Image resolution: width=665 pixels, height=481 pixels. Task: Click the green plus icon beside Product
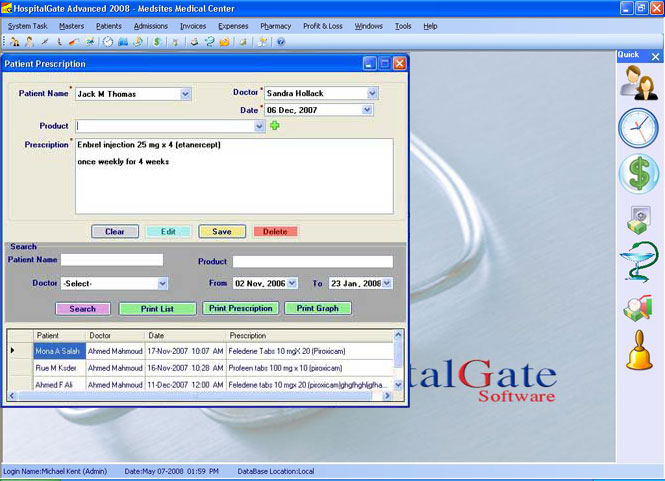click(275, 126)
